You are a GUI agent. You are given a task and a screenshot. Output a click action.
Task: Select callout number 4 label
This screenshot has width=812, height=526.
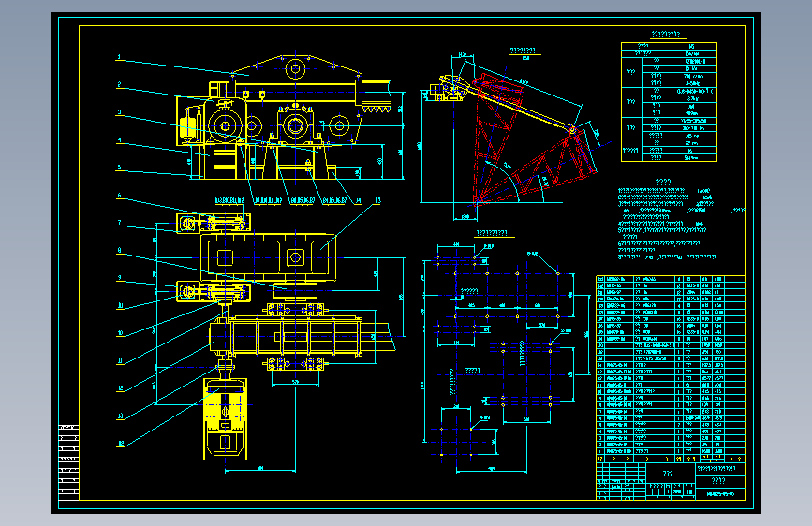[119, 140]
